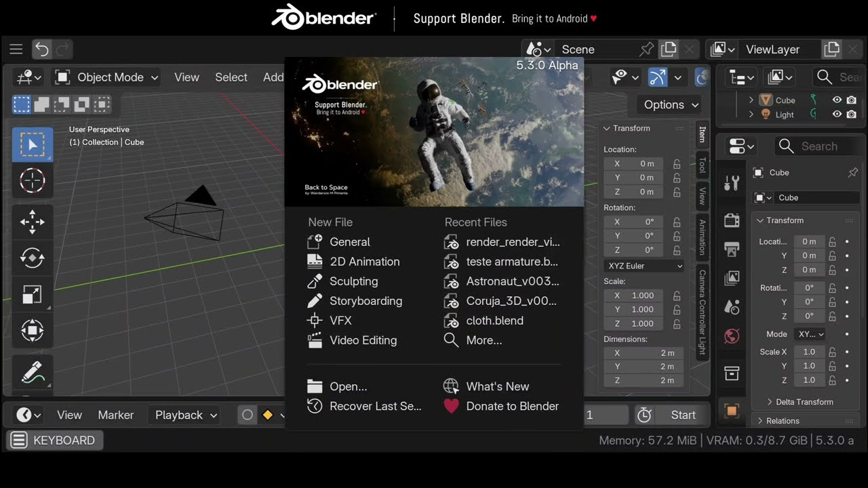Open the Marker menu in timeline
Screen dimensions: 868x488
pos(116,415)
